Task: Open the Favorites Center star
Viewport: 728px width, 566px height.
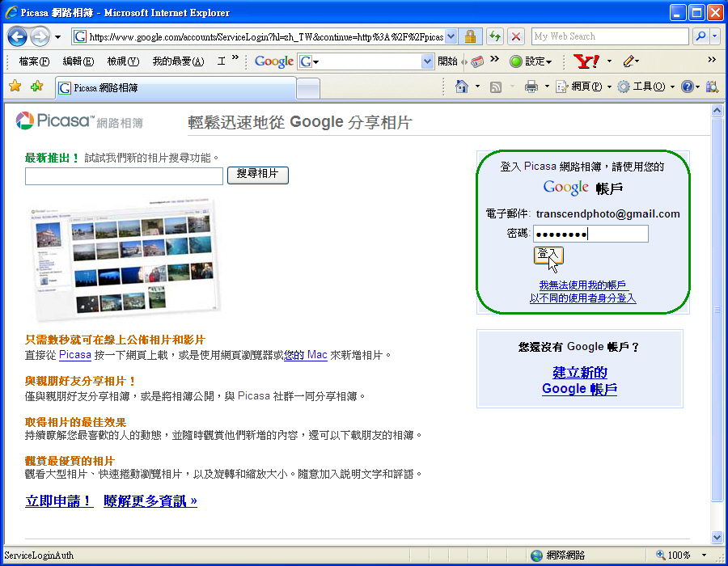Action: coord(15,86)
